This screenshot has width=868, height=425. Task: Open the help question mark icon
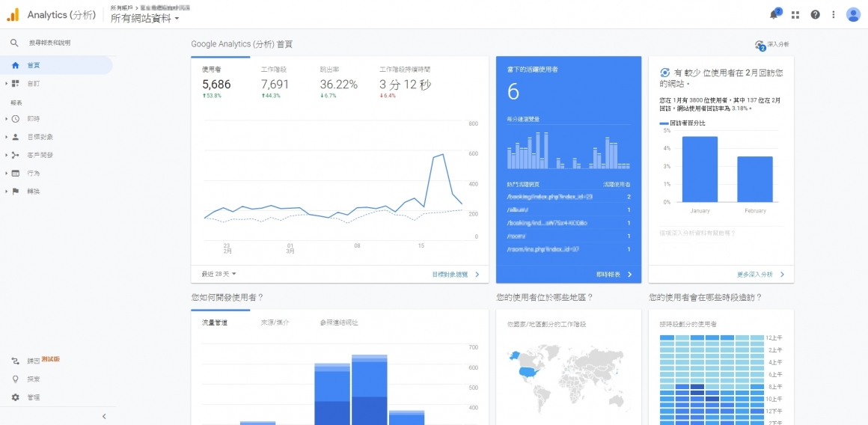tap(815, 15)
